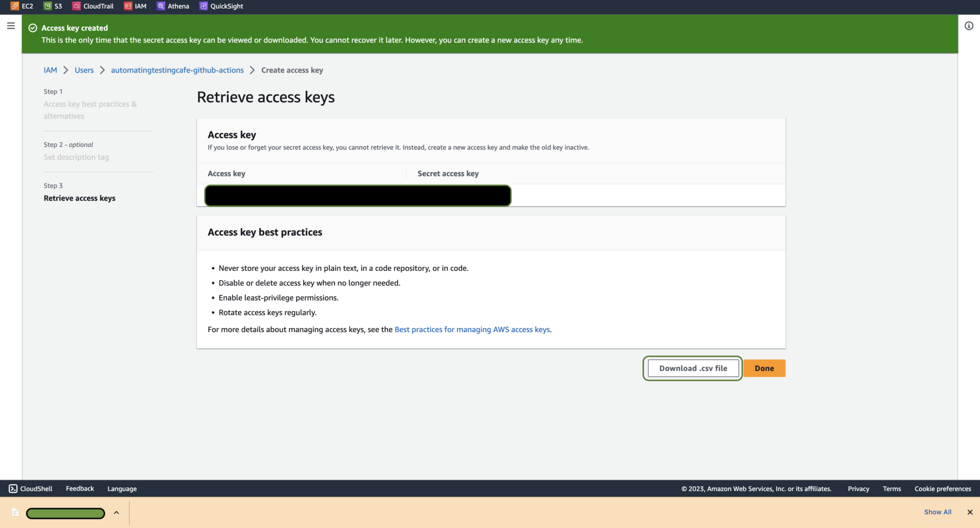Open the Best practices for managing AWS access keys link

[x=472, y=329]
